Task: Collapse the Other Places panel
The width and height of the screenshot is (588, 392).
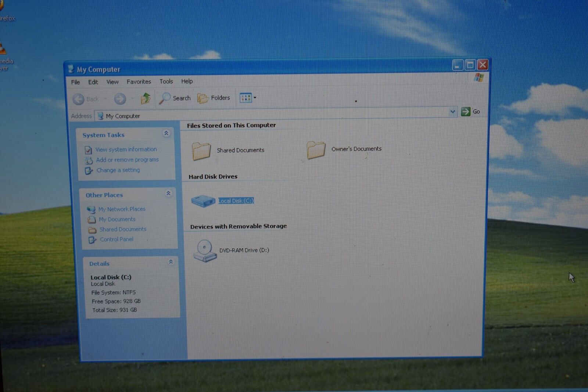Action: pyautogui.click(x=168, y=193)
